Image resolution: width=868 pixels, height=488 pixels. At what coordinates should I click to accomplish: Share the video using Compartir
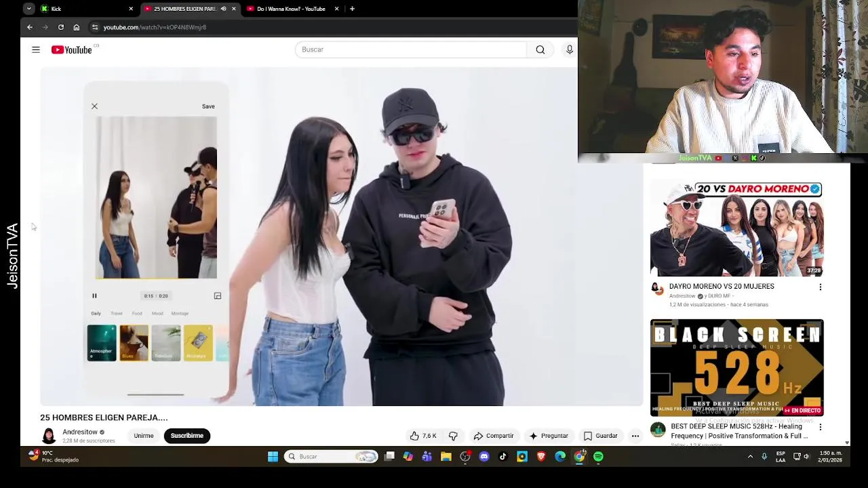point(494,436)
